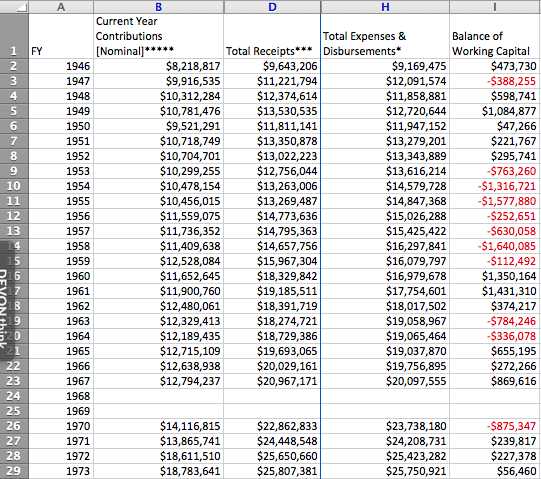Select column D header
Viewport: 541px width, 479px height.
click(272, 7)
